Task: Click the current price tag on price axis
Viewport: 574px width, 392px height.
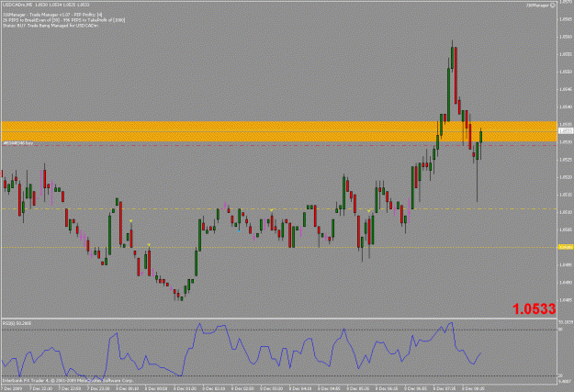Action: coord(566,130)
